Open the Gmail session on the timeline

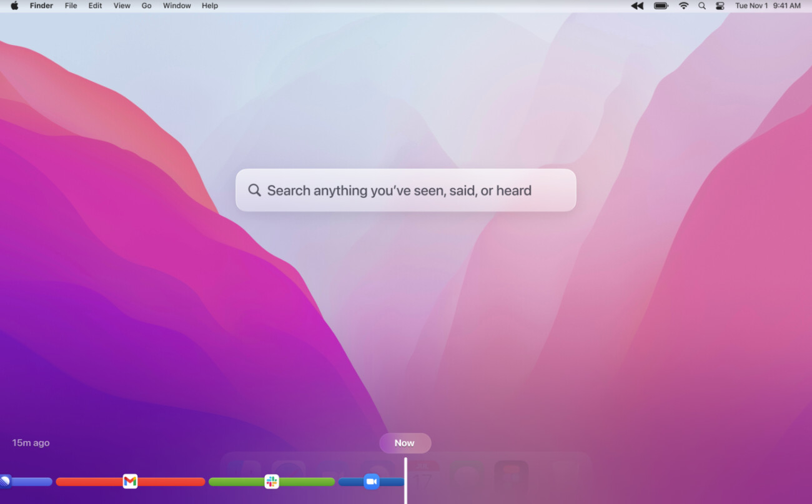click(130, 481)
